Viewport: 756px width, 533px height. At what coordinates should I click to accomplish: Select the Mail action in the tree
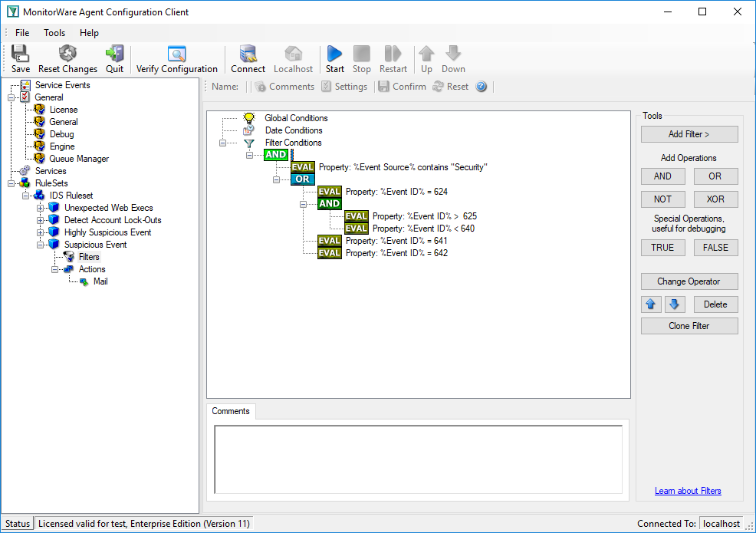point(100,281)
